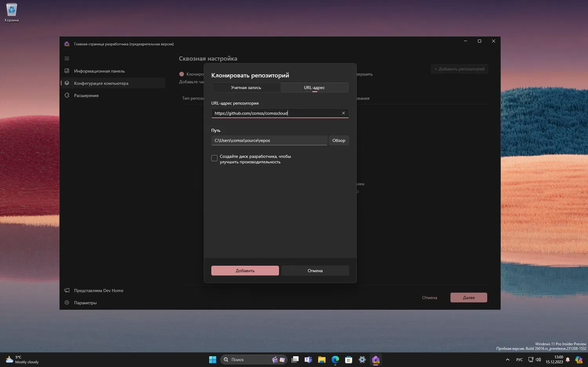The height and width of the screenshot is (367, 588).
Task: Select Конфигурация компьютера in the sidebar
Action: click(x=113, y=83)
